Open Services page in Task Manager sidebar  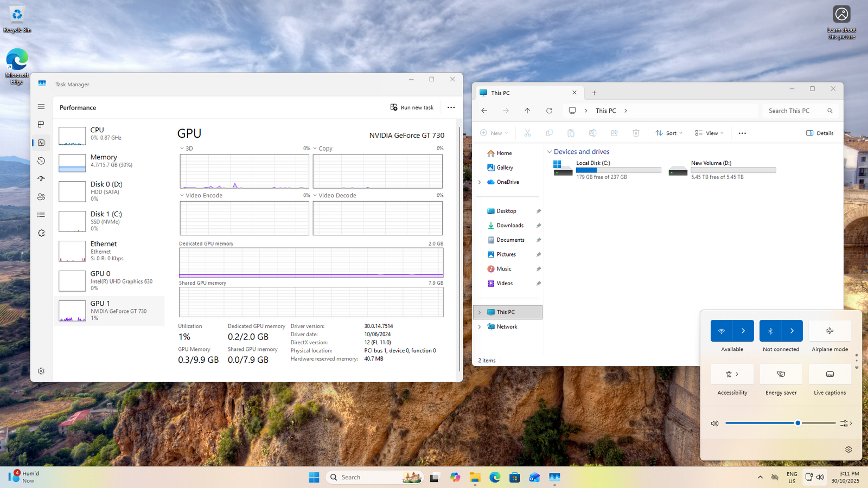pyautogui.click(x=41, y=233)
